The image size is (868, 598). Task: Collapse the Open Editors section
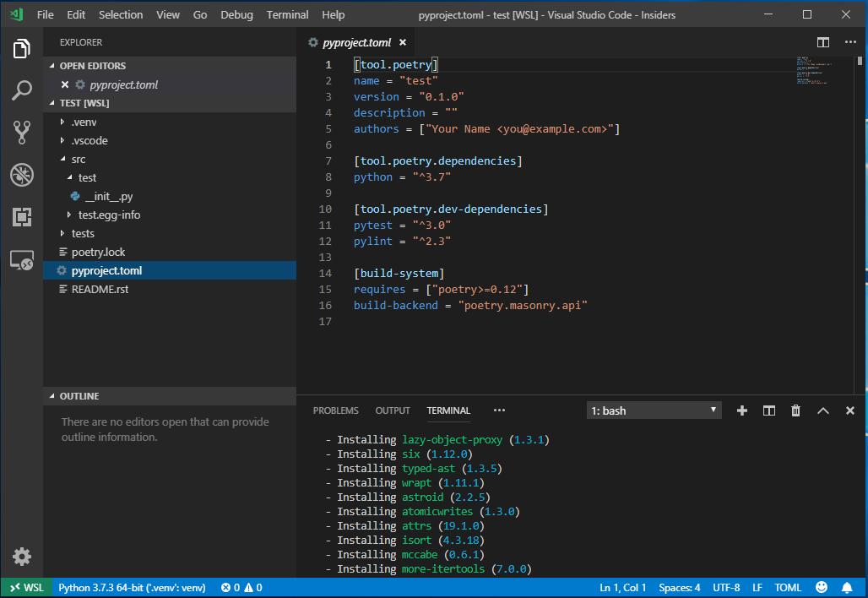point(92,66)
